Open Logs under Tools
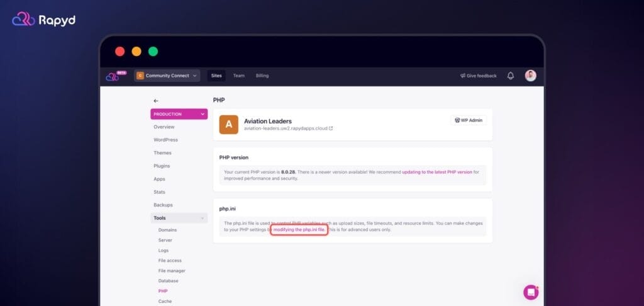The image size is (644, 306). click(x=164, y=251)
